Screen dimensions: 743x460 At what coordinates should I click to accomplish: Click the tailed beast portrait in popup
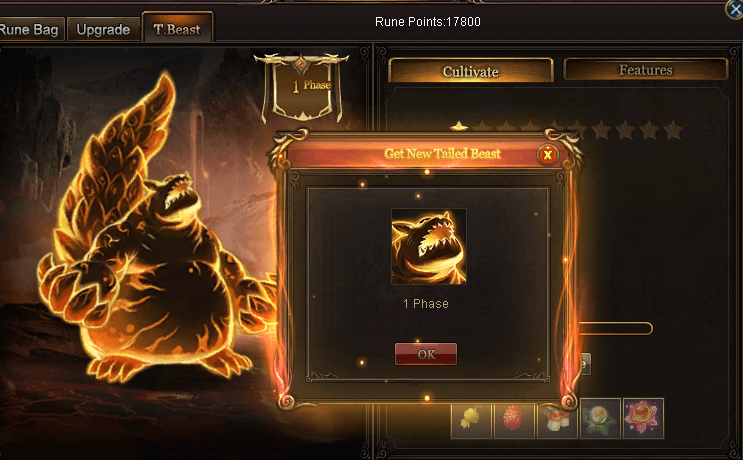(x=429, y=247)
